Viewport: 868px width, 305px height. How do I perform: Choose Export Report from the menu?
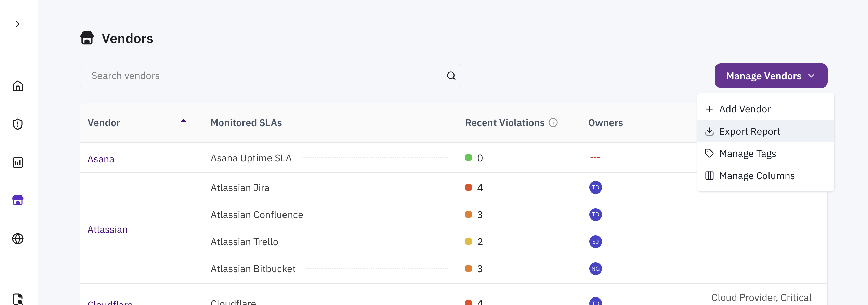(765, 131)
